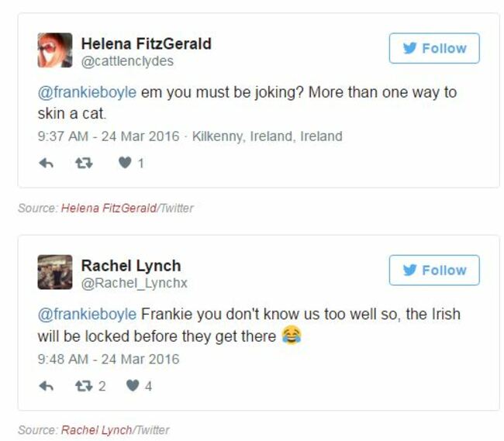Retweet Helena FitzGerald's tweet

(84, 164)
